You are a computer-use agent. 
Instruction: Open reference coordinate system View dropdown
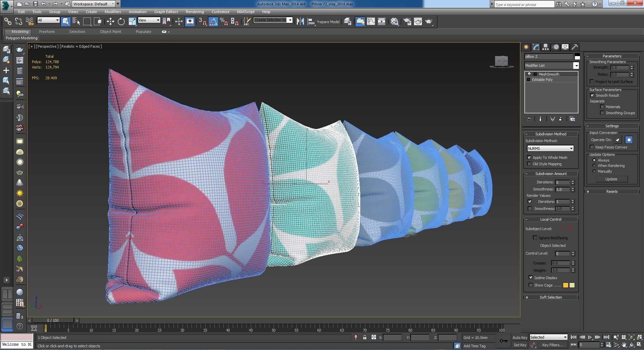click(x=149, y=20)
